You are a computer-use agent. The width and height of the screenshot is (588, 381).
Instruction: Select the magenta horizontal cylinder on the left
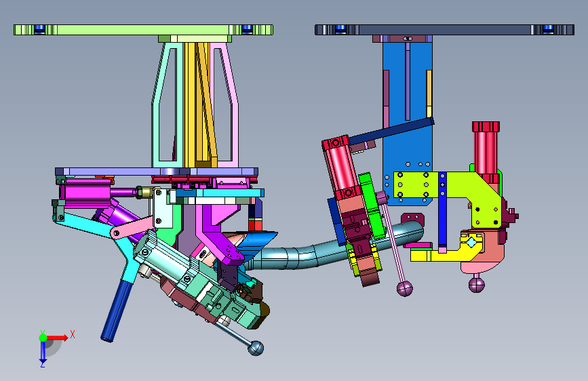[86, 193]
